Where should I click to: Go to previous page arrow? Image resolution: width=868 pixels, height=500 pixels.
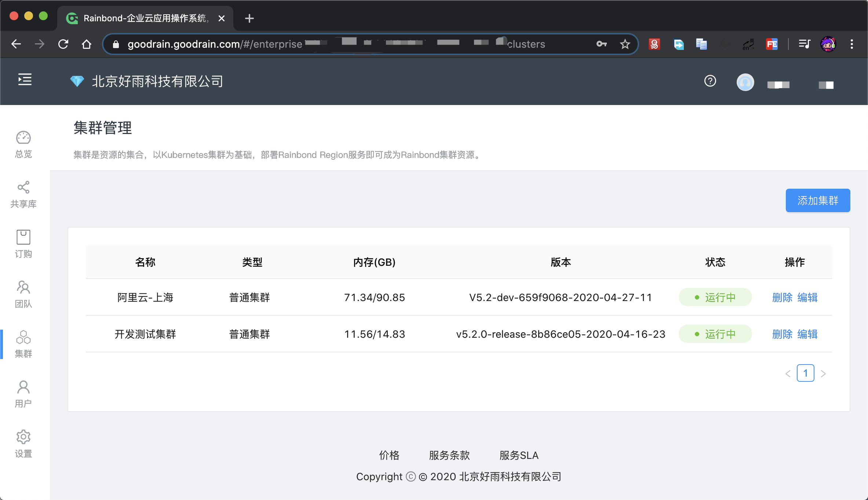point(788,373)
